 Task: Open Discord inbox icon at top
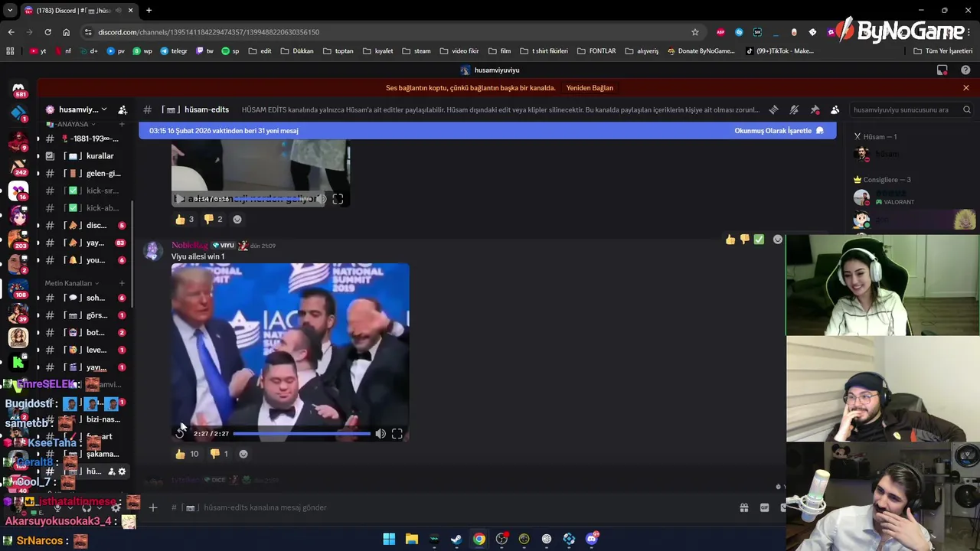coord(942,70)
